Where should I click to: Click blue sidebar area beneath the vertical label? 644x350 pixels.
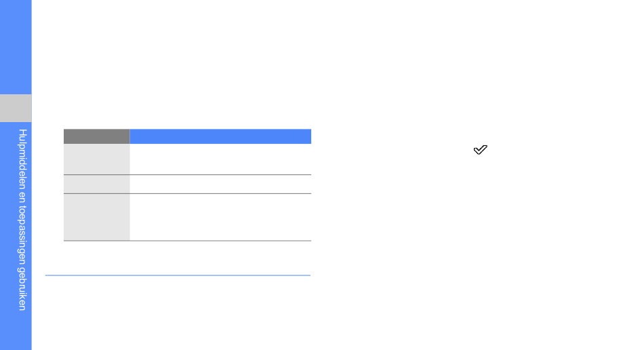(16, 331)
